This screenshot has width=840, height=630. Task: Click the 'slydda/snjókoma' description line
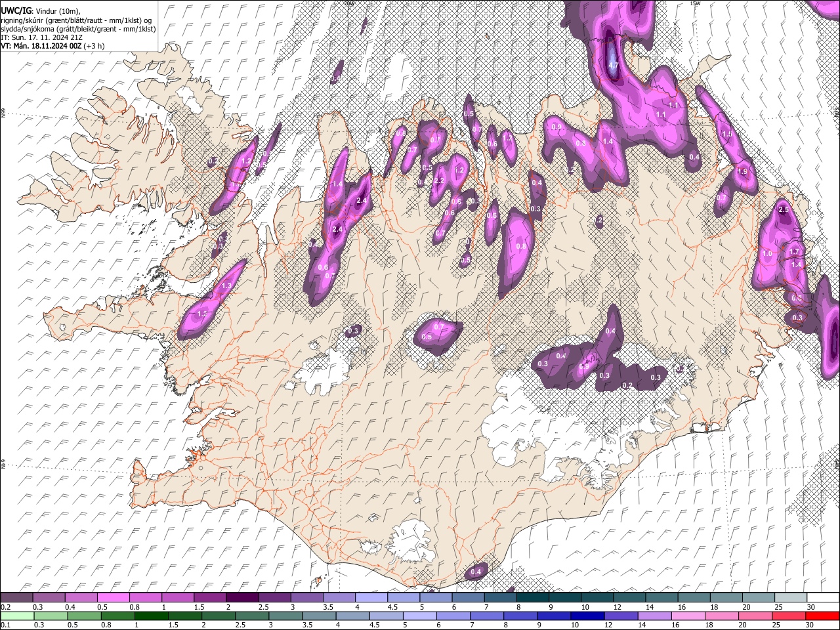click(x=78, y=29)
